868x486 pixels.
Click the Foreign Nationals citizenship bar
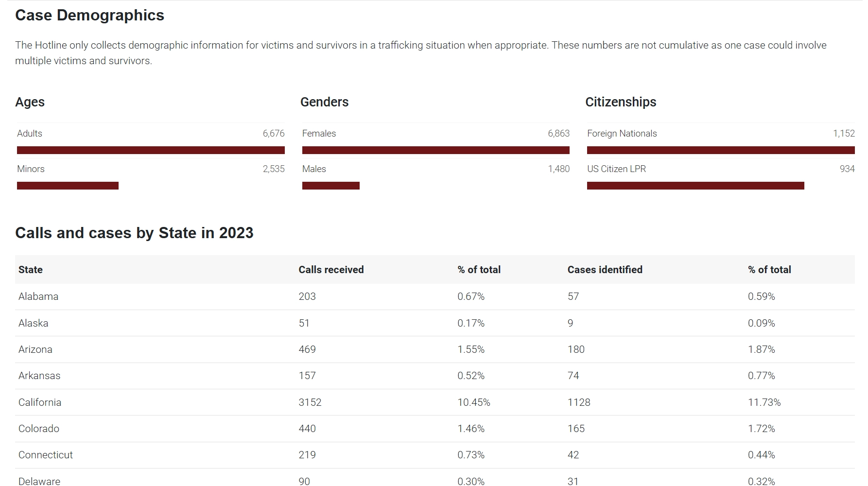coord(720,150)
